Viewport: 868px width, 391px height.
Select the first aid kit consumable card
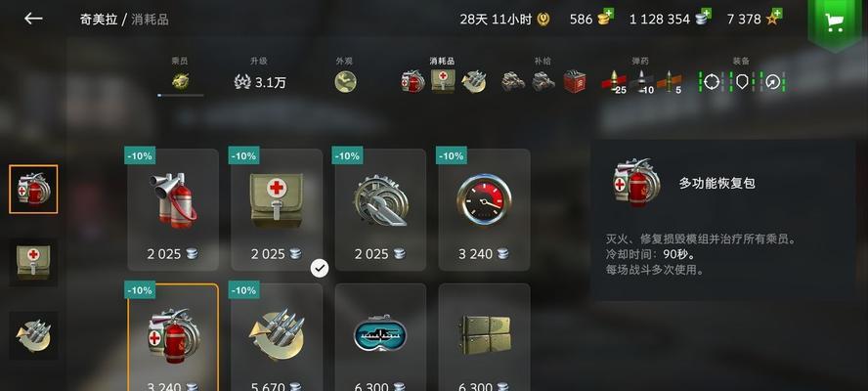point(277,210)
